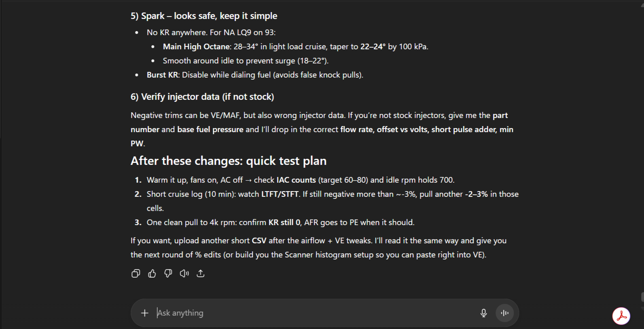The image size is (644, 329).
Task: Click the bold "Main High Octane" text
Action: coord(197,47)
